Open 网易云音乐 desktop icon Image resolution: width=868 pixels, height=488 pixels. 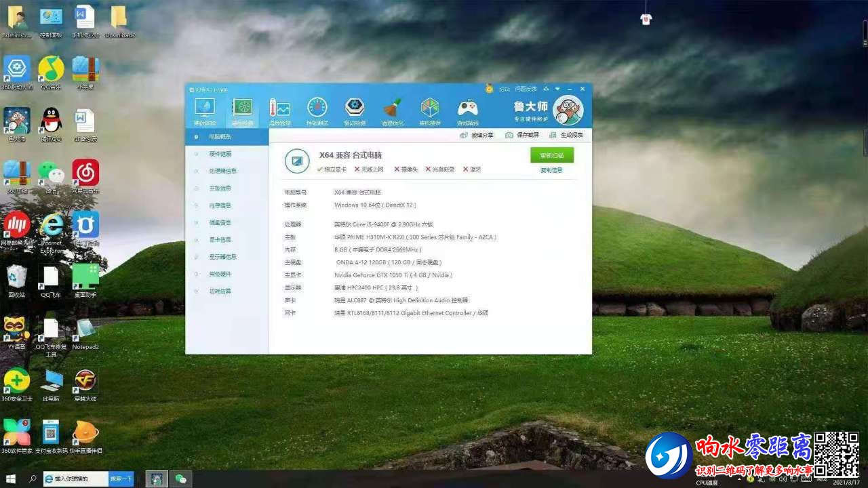(x=85, y=177)
